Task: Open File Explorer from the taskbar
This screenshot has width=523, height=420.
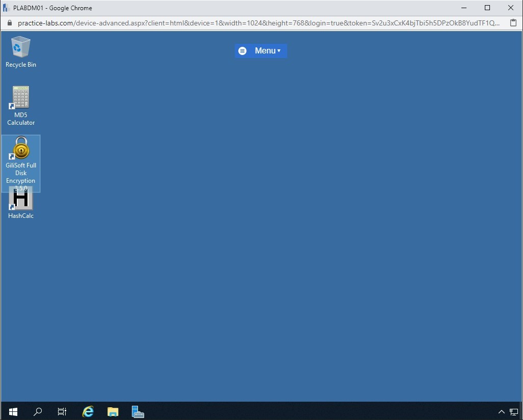Action: point(113,411)
